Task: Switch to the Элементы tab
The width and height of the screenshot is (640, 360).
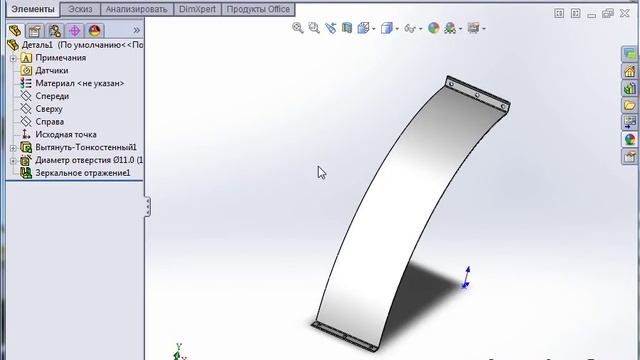Action: point(33,9)
